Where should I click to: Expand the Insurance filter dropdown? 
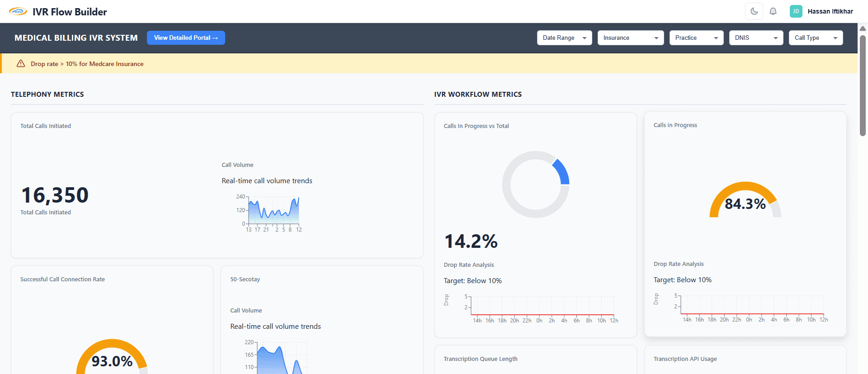(x=630, y=38)
